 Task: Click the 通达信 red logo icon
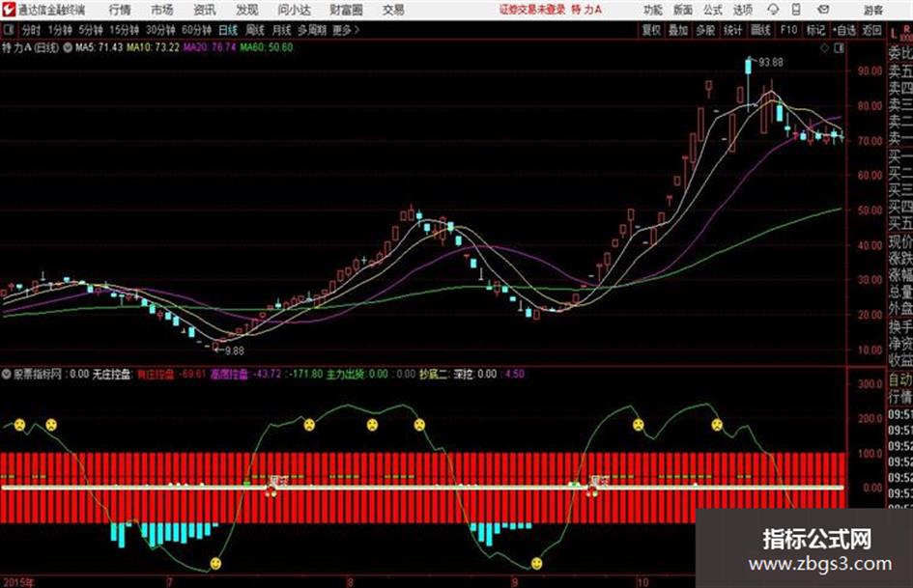click(x=8, y=10)
